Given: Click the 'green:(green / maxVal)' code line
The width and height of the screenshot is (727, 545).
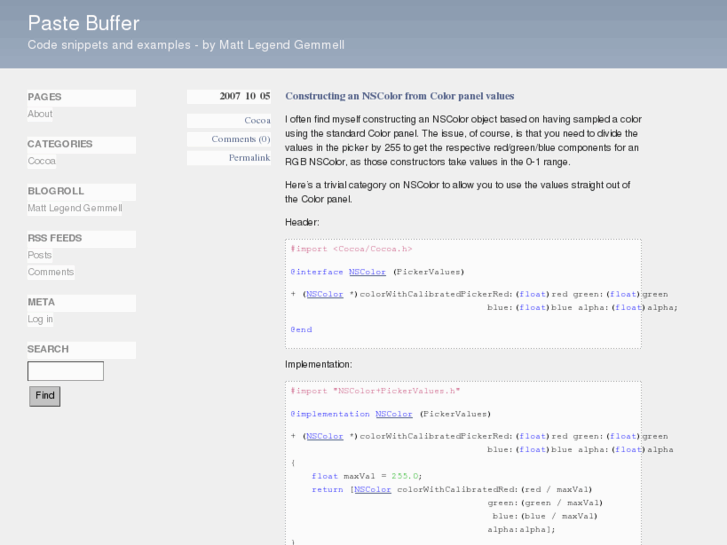Looking at the screenshot, I should coord(545,503).
